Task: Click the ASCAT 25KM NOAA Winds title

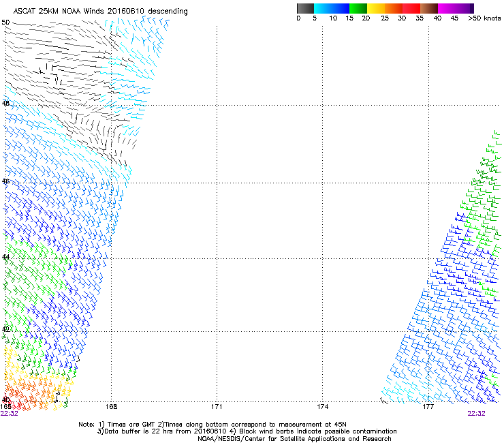Action: 100,12
